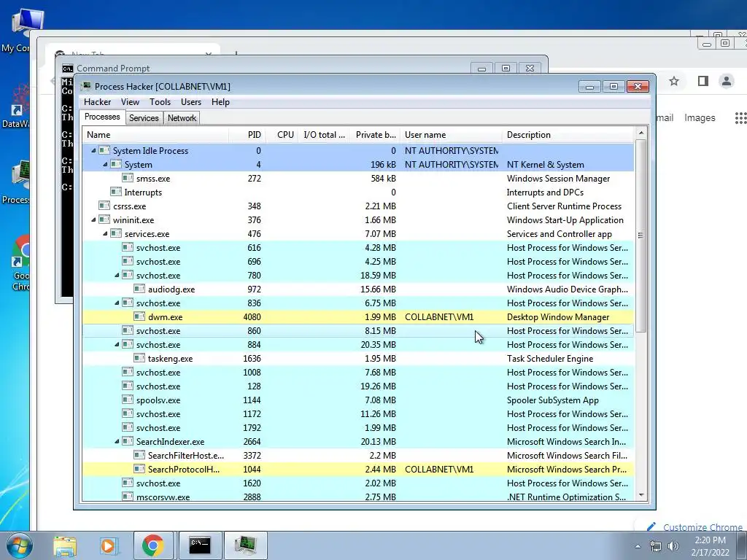This screenshot has height=560, width=747.
Task: Bookmark page with Chrome star icon
Action: click(673, 81)
